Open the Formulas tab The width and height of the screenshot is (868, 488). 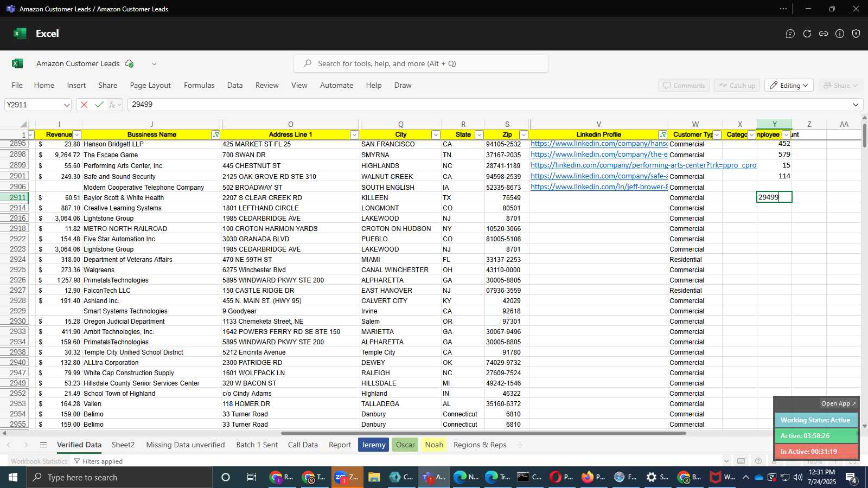tap(199, 85)
